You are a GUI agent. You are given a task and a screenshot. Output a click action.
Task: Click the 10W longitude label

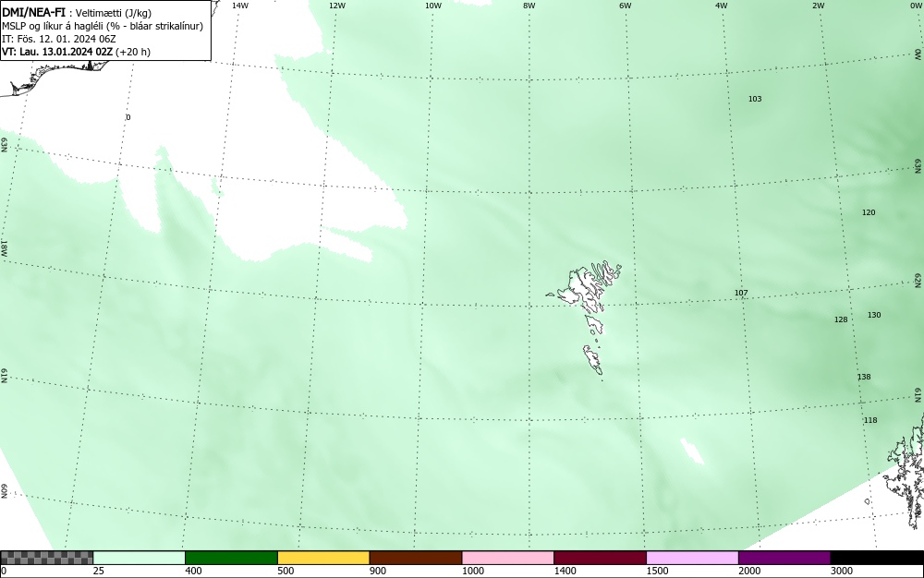point(433,6)
